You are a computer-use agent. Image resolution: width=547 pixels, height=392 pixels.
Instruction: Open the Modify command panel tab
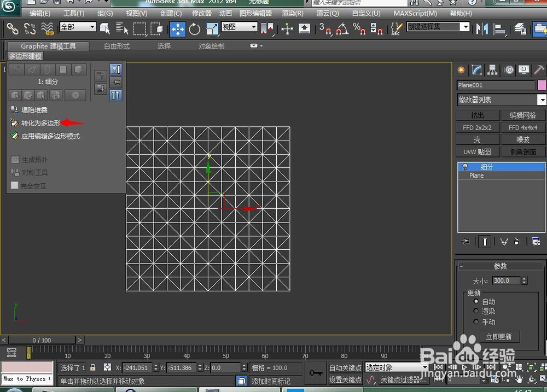[x=476, y=70]
